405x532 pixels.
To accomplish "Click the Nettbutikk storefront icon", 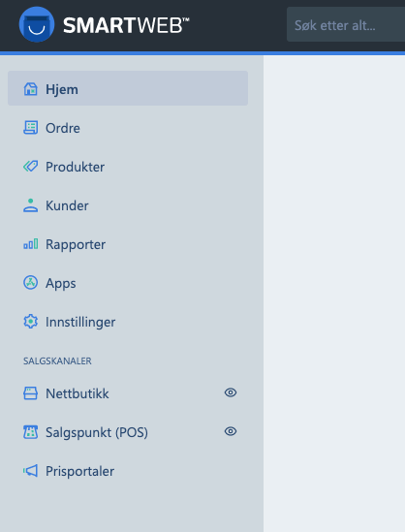I will tap(31, 393).
